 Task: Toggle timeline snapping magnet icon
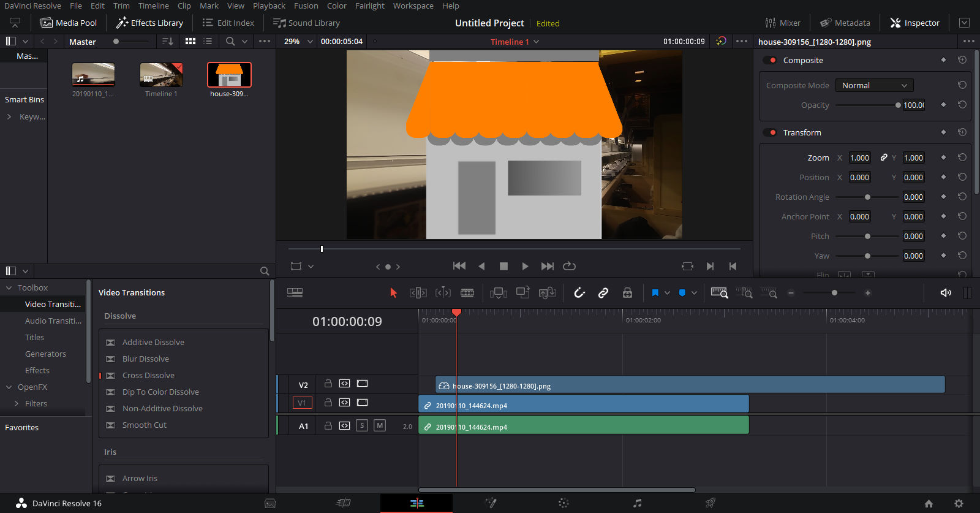click(579, 293)
